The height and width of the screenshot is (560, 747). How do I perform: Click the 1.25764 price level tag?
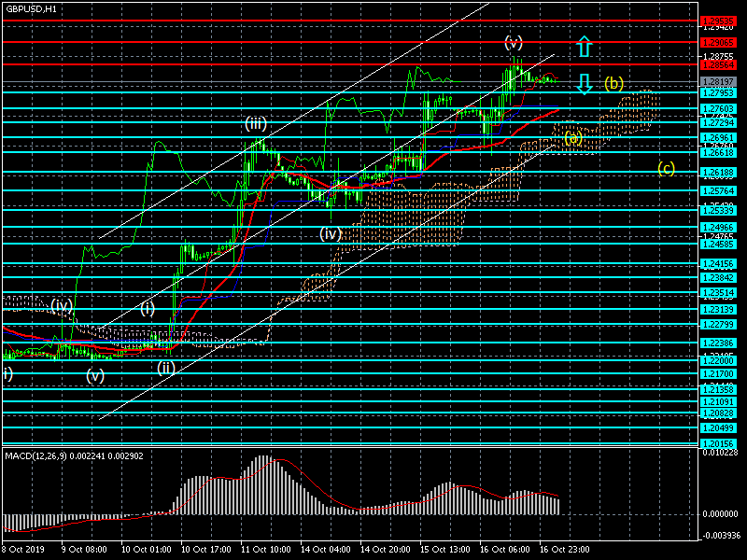click(x=718, y=191)
